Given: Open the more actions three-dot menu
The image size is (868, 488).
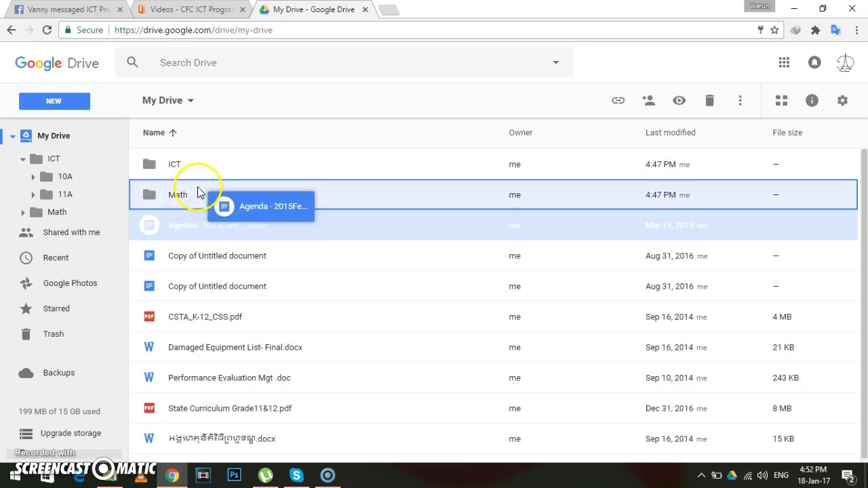Looking at the screenshot, I should click(x=740, y=100).
